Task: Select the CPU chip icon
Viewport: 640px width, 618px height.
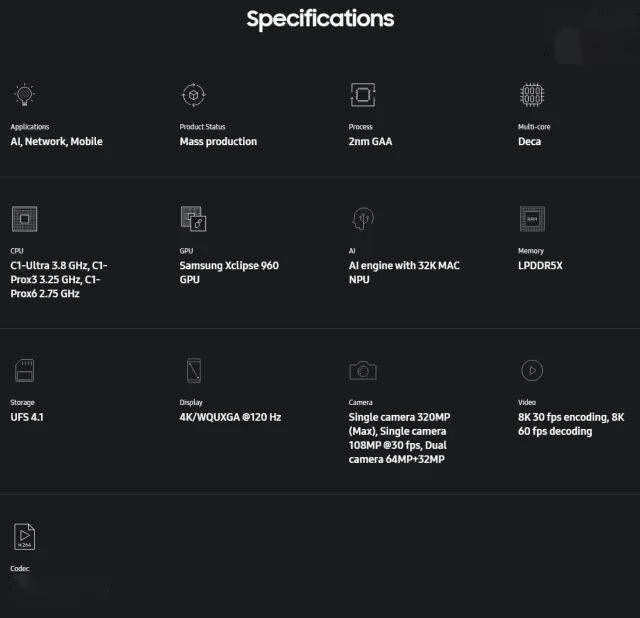Action: tap(23, 219)
